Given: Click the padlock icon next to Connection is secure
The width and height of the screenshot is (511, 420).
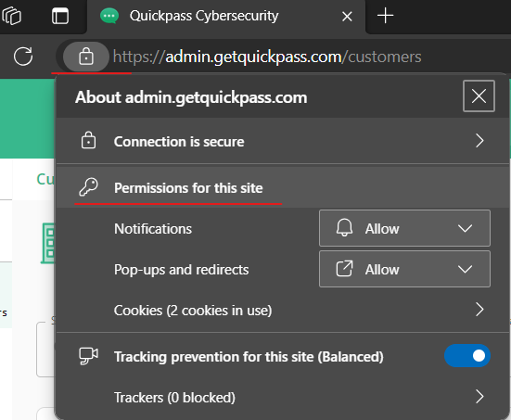Looking at the screenshot, I should pyautogui.click(x=88, y=140).
